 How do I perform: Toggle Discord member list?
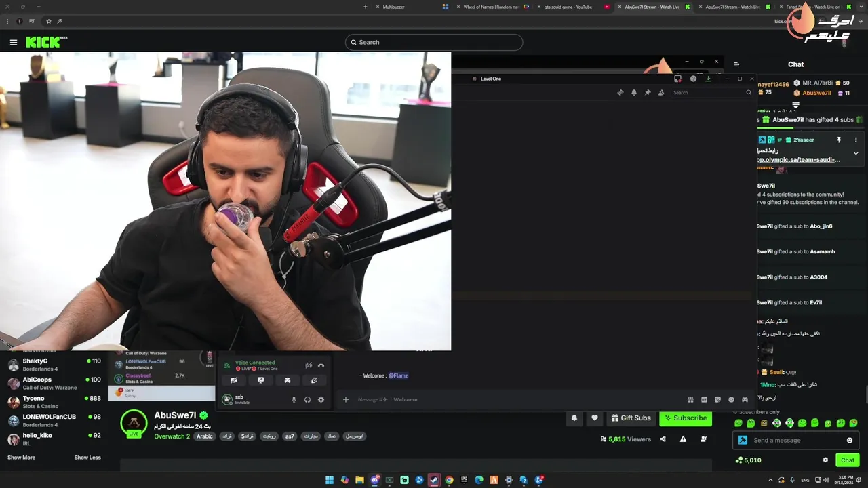661,93
